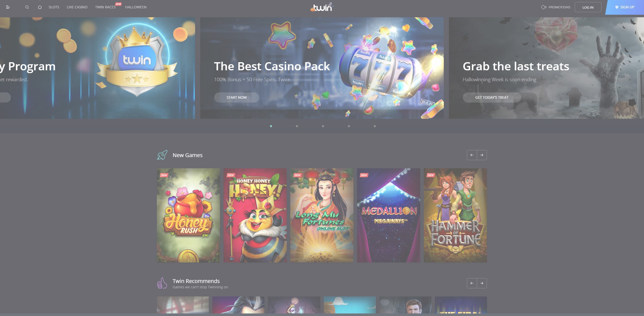
Task: Click Start Now on casino pack banner
Action: click(x=236, y=97)
